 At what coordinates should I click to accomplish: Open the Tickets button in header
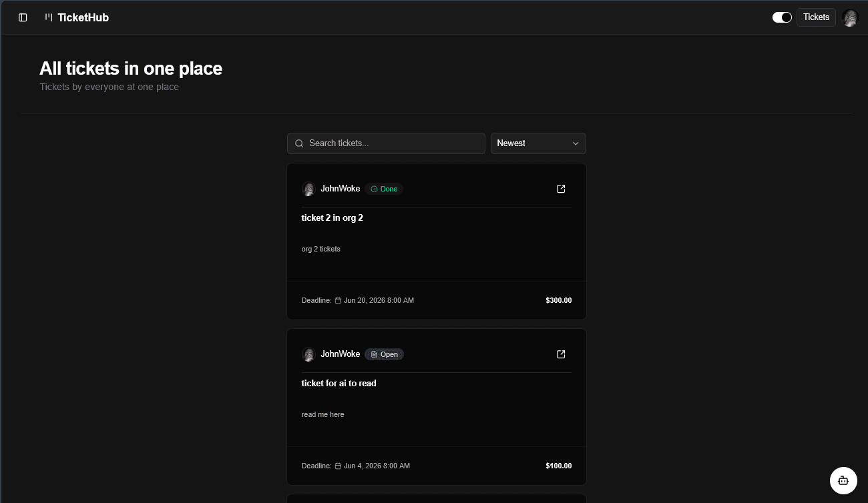click(x=816, y=17)
